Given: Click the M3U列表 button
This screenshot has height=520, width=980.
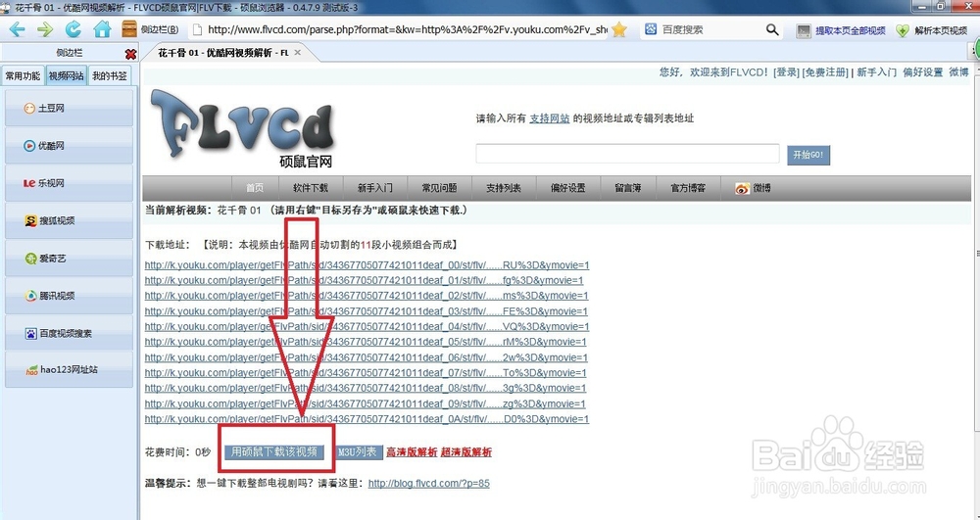Looking at the screenshot, I should point(358,452).
